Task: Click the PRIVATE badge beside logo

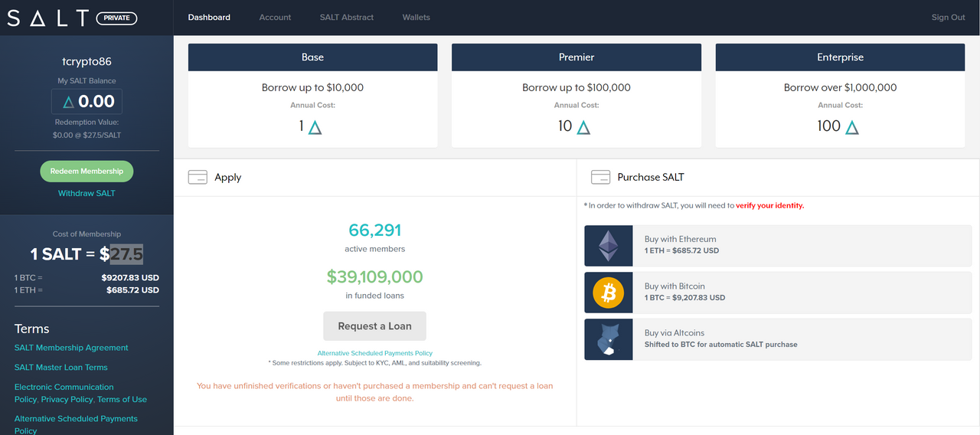Action: coord(116,18)
